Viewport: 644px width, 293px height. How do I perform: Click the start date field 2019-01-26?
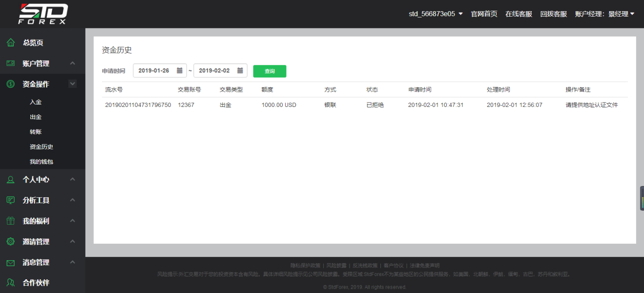pos(154,71)
